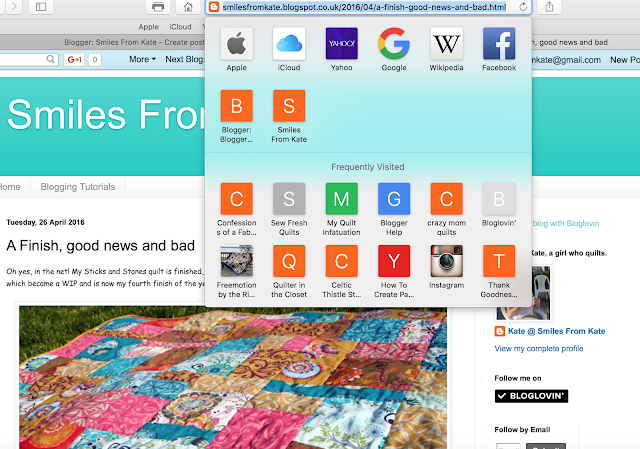Open the Smiles From Kate favorite tile

[x=289, y=106]
